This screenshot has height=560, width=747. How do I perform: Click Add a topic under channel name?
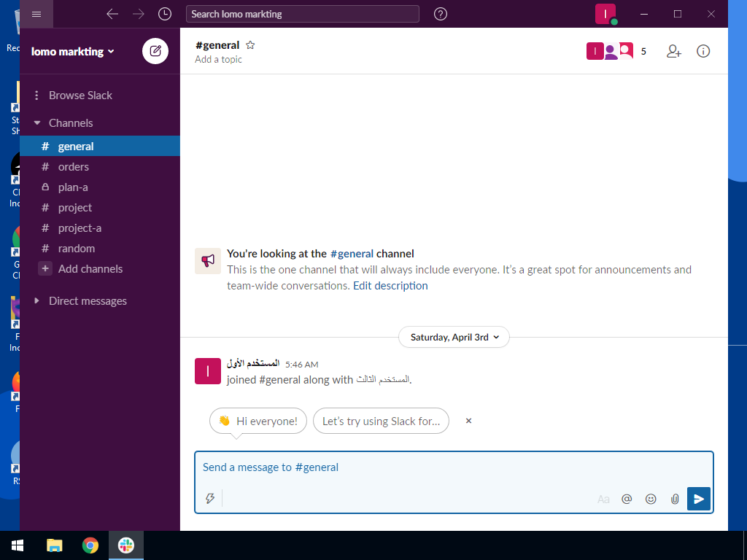(x=218, y=60)
